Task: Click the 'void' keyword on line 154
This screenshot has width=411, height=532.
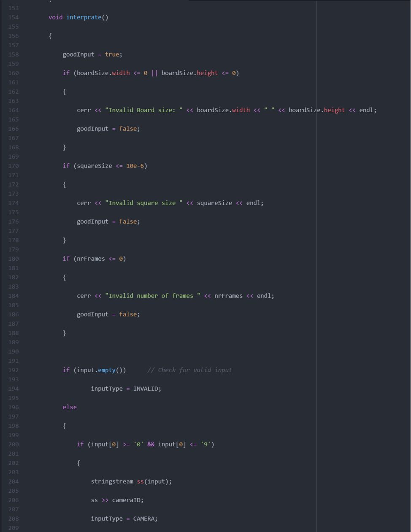Action: [x=55, y=17]
